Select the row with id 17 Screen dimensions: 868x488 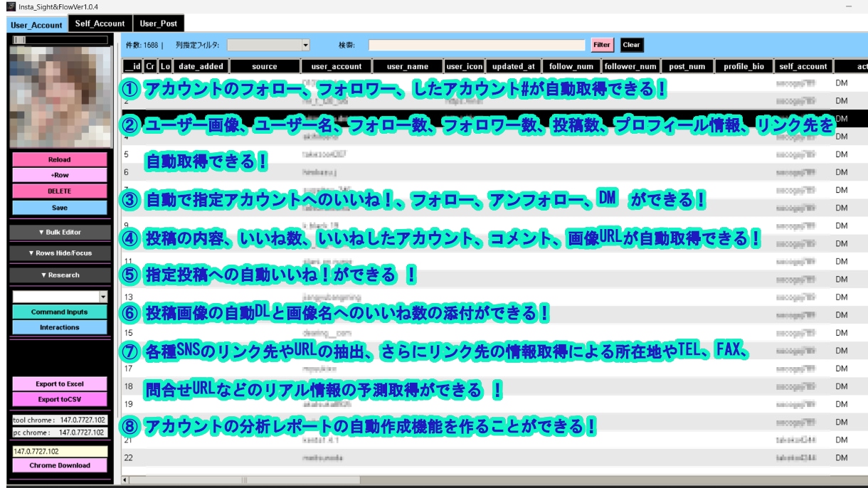point(494,368)
